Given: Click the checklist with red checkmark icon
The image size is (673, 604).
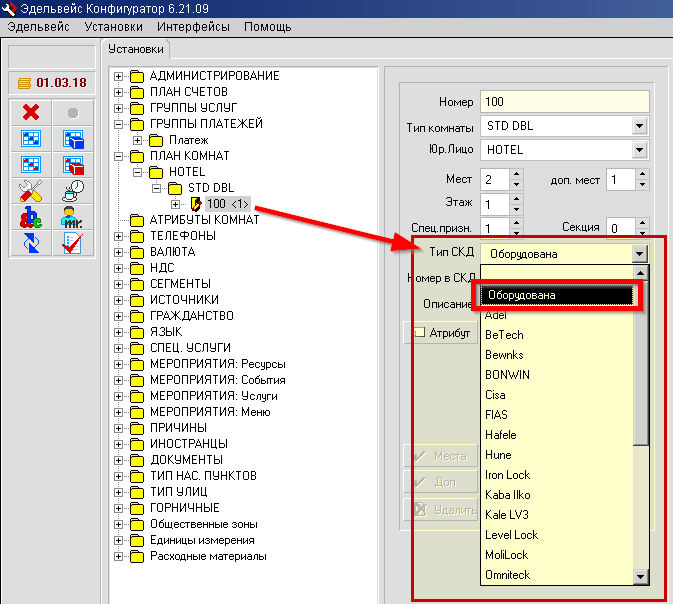Looking at the screenshot, I should pyautogui.click(x=73, y=243).
